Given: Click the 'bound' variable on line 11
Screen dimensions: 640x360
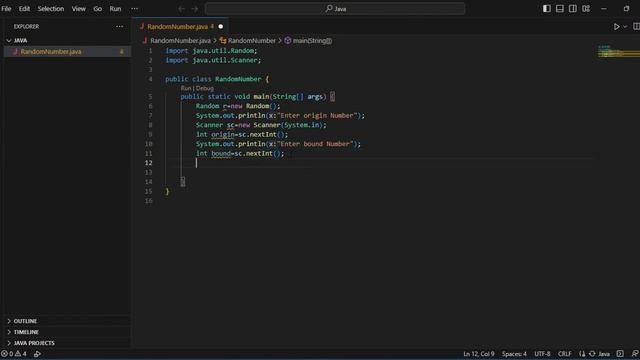Looking at the screenshot, I should [221, 153].
